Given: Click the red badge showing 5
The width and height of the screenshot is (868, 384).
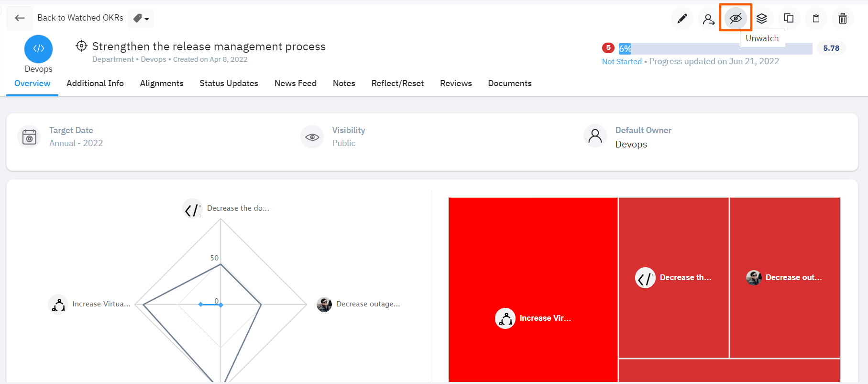Looking at the screenshot, I should (608, 48).
